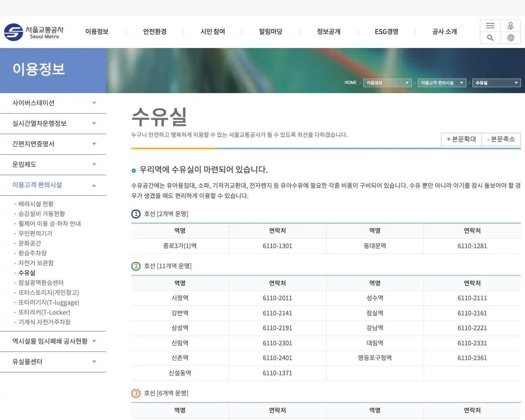The height and width of the screenshot is (420, 525).
Task: Expand 유실물센터 sidebar section
Action: coord(53,362)
